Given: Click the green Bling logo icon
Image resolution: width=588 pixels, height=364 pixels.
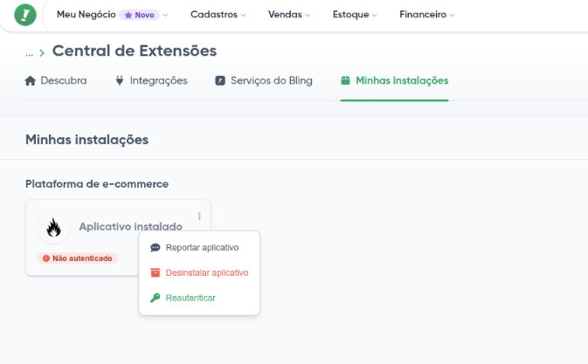Looking at the screenshot, I should click(x=25, y=15).
